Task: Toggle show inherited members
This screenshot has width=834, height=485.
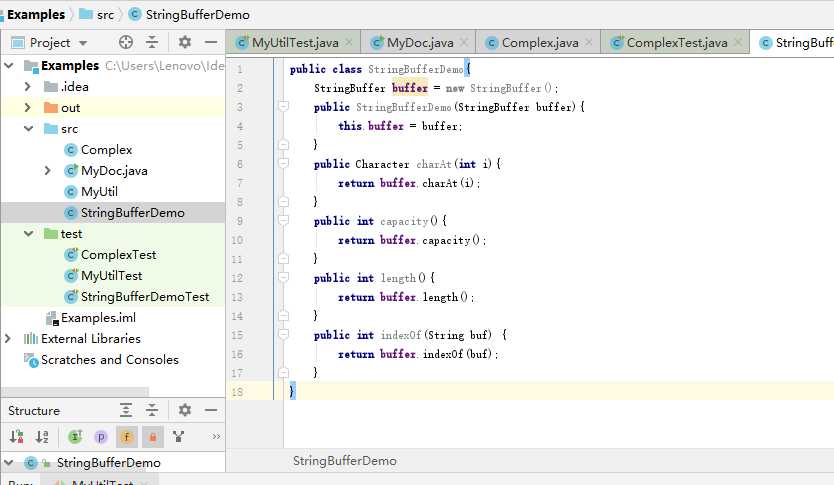Action: click(76, 437)
